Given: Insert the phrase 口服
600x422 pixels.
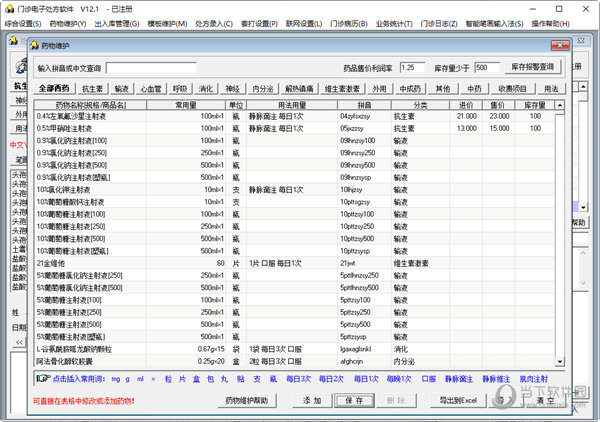Looking at the screenshot, I should point(429,379).
